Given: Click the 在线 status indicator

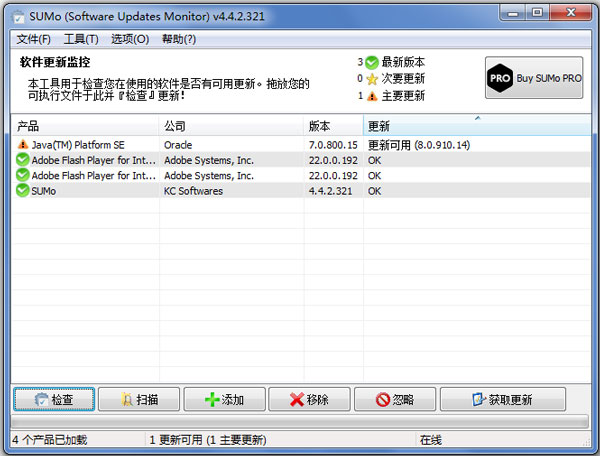Looking at the screenshot, I should click(x=430, y=440).
